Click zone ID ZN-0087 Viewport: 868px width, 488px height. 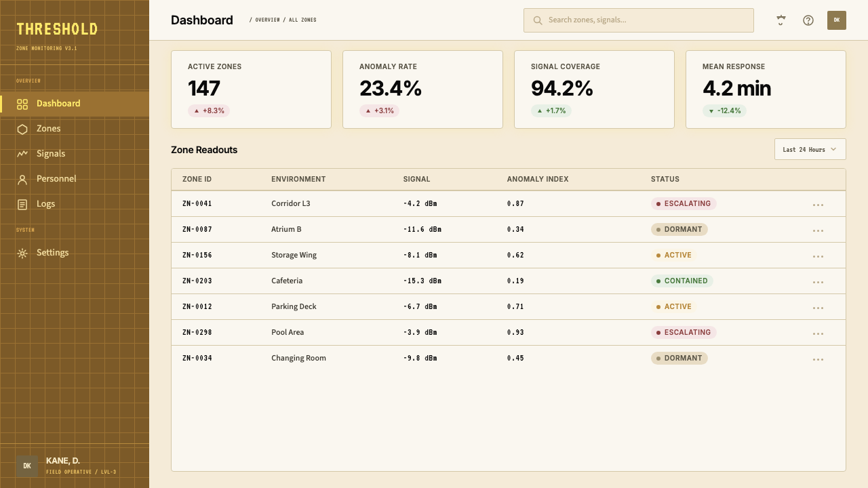pyautogui.click(x=197, y=230)
